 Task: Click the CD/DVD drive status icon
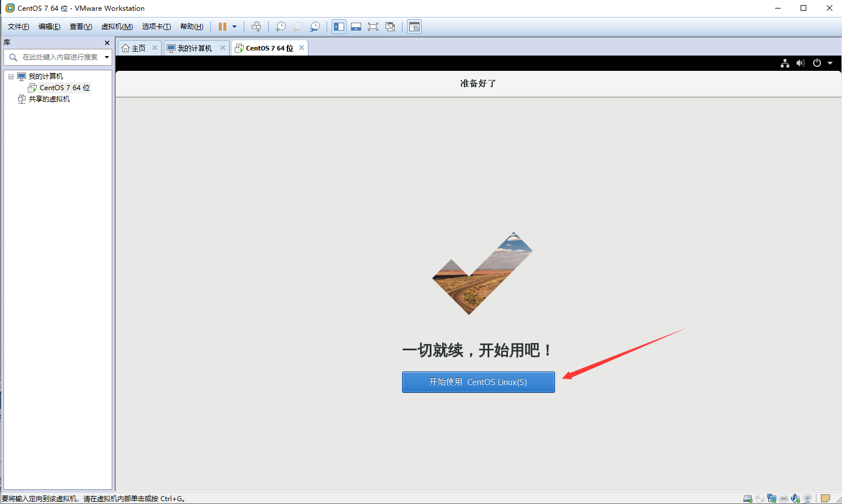coord(760,498)
